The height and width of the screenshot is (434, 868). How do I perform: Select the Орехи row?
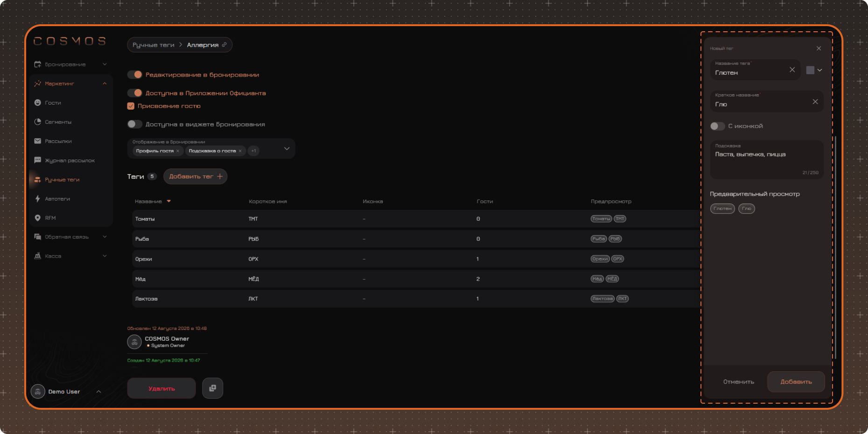pos(416,259)
